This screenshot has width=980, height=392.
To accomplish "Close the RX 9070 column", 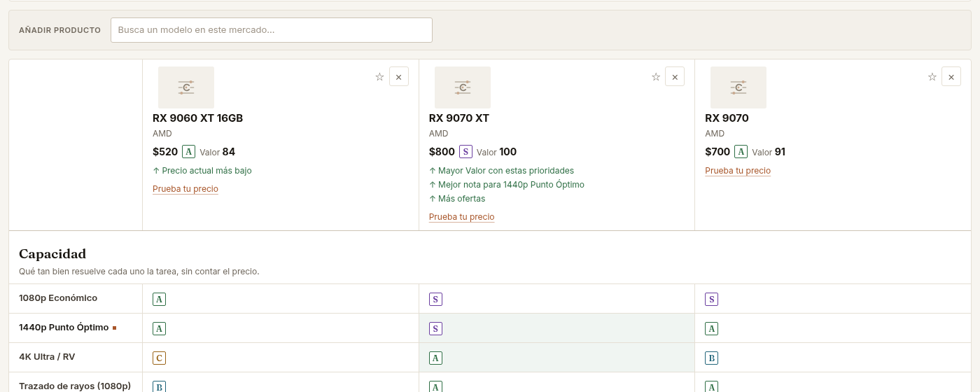I will pos(951,77).
